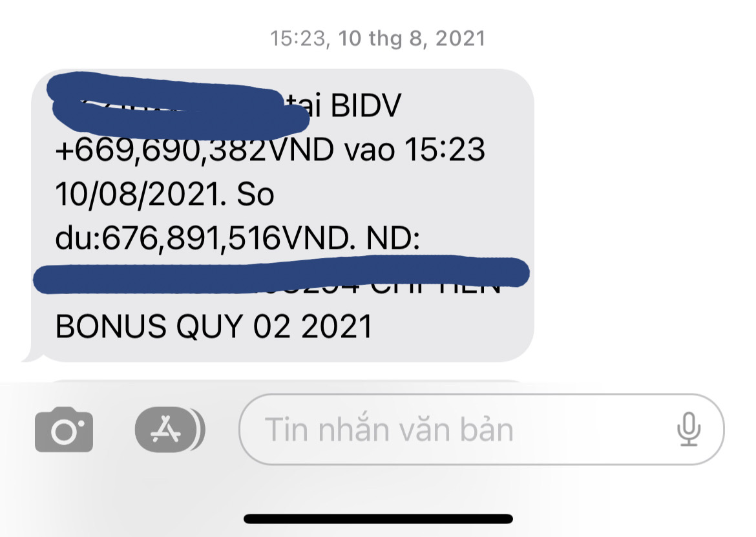Viewport: 756px width, 537px height.
Task: Tap the amount +669,690,382VND in the message
Action: pos(194,149)
